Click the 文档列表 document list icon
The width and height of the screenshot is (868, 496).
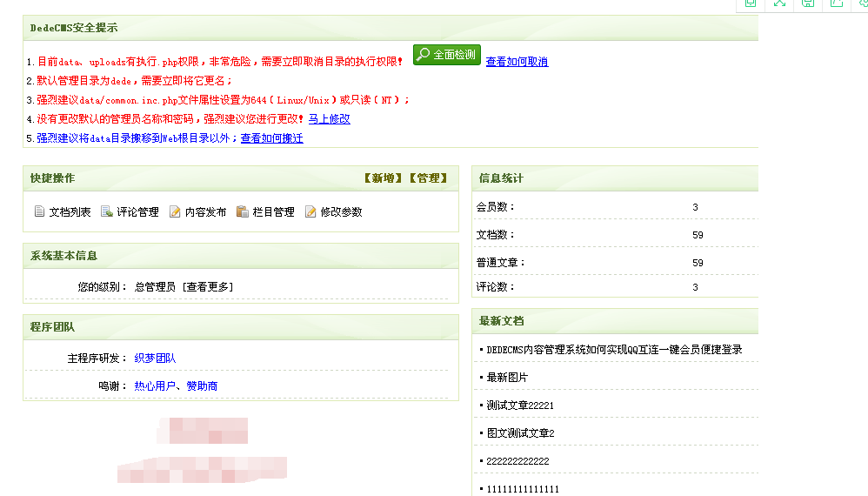coord(39,211)
